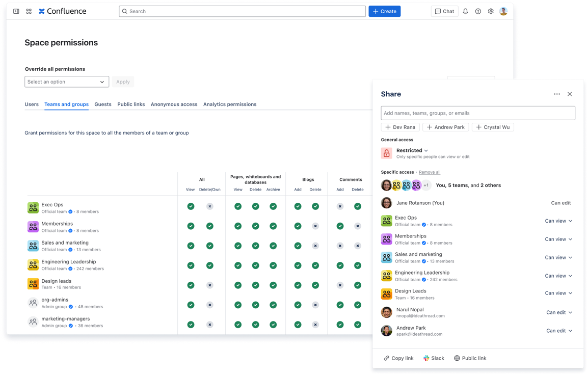The image size is (588, 375).
Task: Open the Anonymous access tab
Action: (x=174, y=104)
